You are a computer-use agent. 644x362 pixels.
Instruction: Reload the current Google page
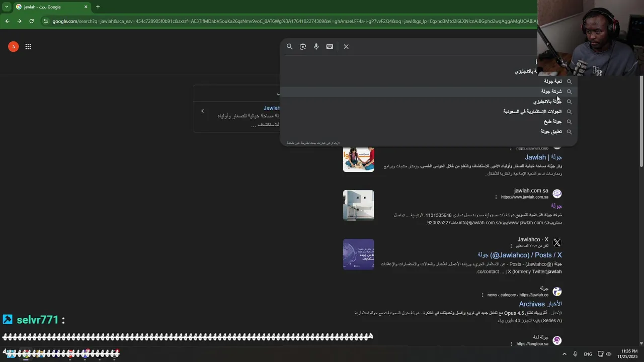coord(31,21)
